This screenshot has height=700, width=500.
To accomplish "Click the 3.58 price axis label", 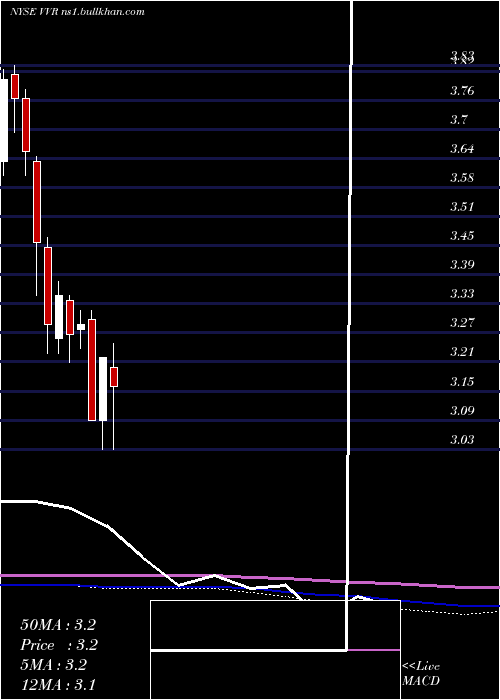I will click(462, 178).
